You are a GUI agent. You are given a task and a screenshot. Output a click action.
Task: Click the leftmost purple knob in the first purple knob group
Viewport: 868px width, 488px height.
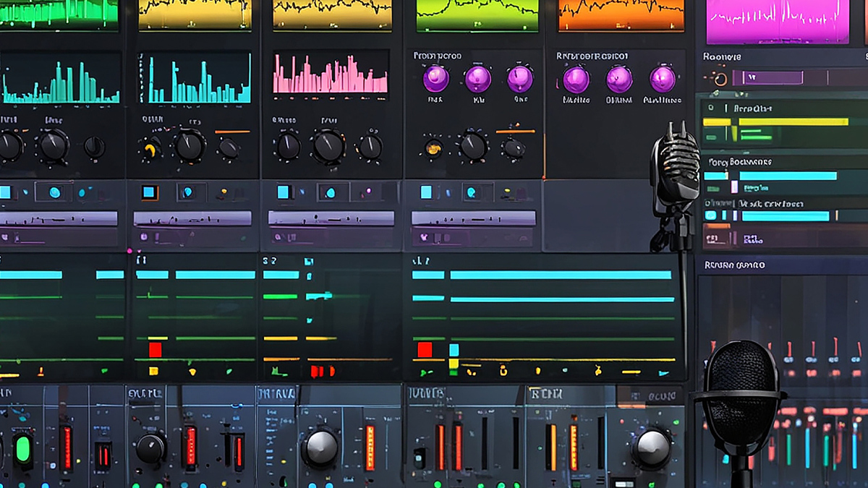(x=435, y=78)
